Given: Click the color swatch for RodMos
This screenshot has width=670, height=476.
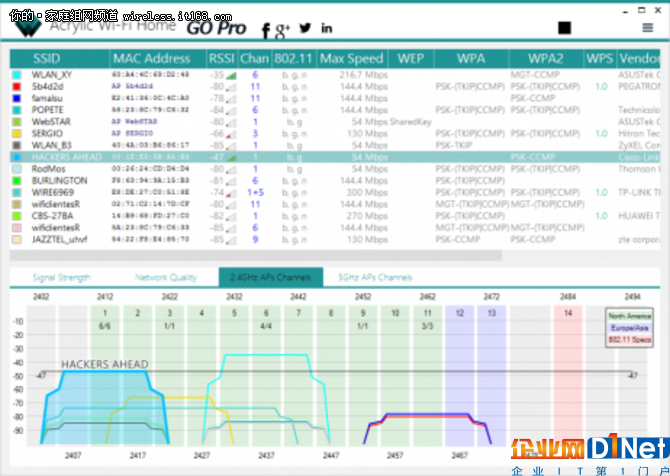Looking at the screenshot, I should [17, 169].
